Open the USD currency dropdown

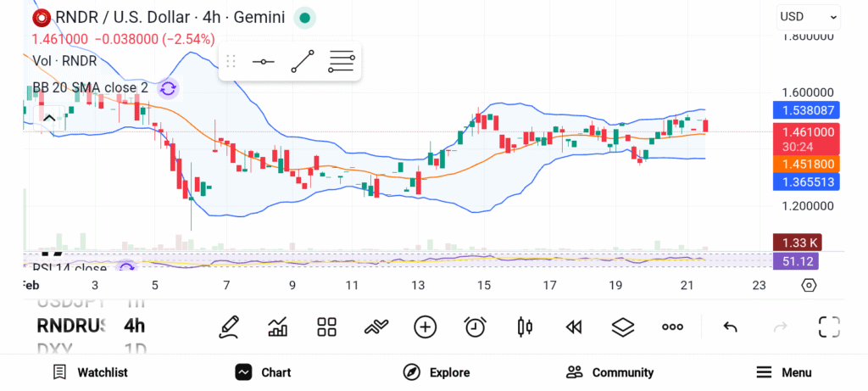(809, 16)
